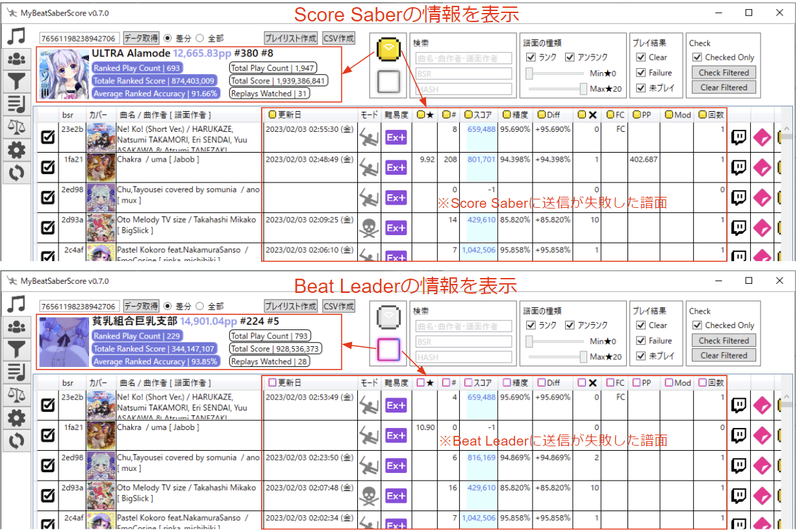This screenshot has width=797, height=532.
Task: Select the yellow Score Saber icon in ULTRA Alamode window
Action: point(388,49)
